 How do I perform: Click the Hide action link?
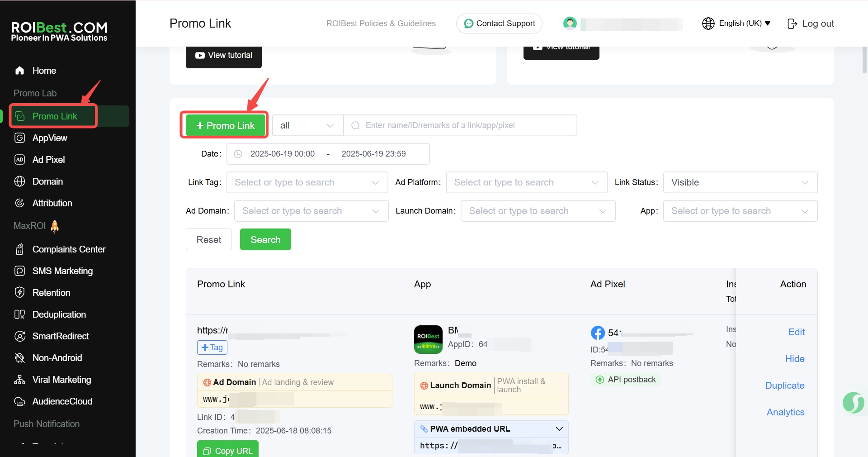point(795,359)
